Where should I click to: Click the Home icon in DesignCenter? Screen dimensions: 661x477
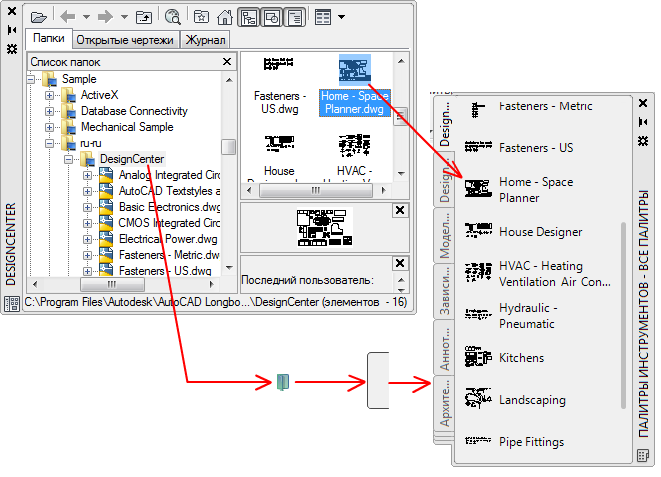[x=225, y=17]
